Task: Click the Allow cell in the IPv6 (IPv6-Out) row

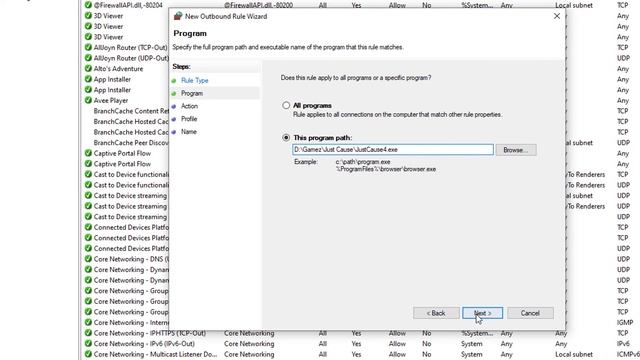Action: click(397, 344)
